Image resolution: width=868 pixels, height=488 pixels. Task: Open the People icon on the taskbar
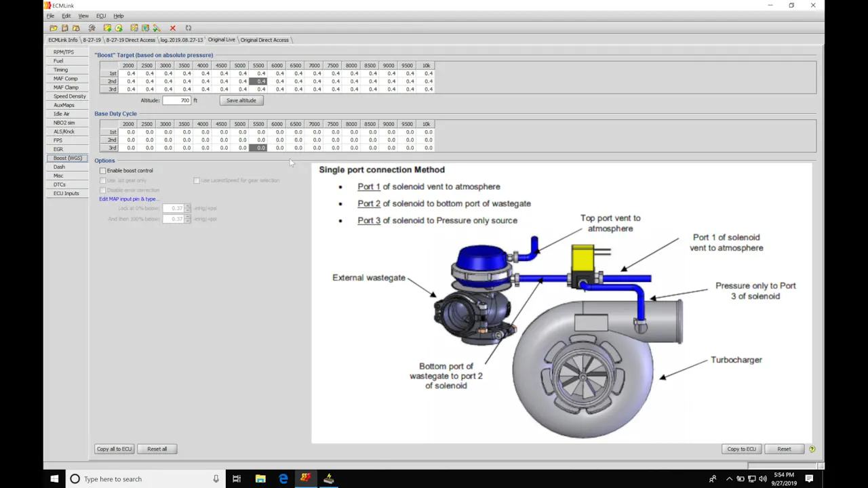coord(713,479)
